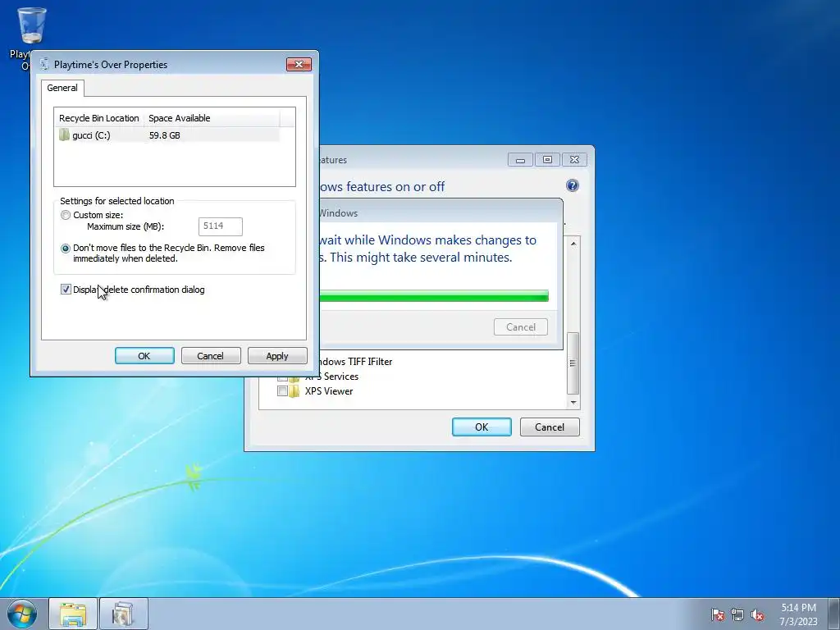The width and height of the screenshot is (840, 630).
Task: Minimize the Windows Features window
Action: point(520,160)
